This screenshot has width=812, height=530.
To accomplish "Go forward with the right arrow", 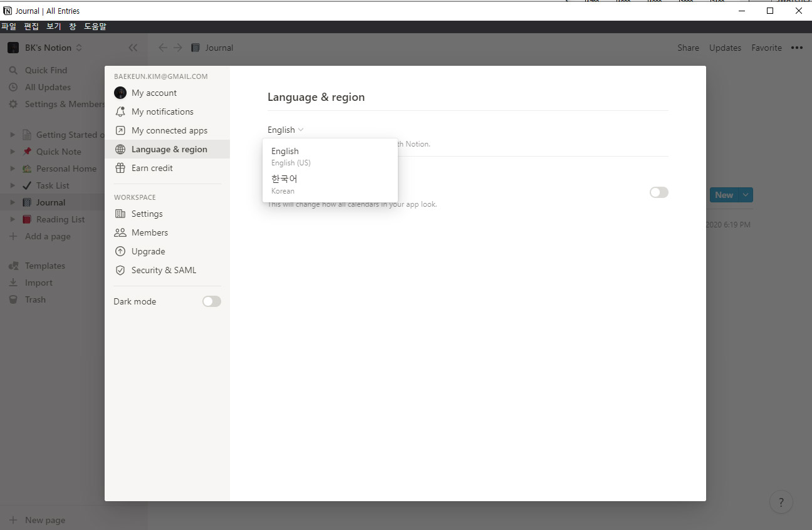I will coord(178,48).
